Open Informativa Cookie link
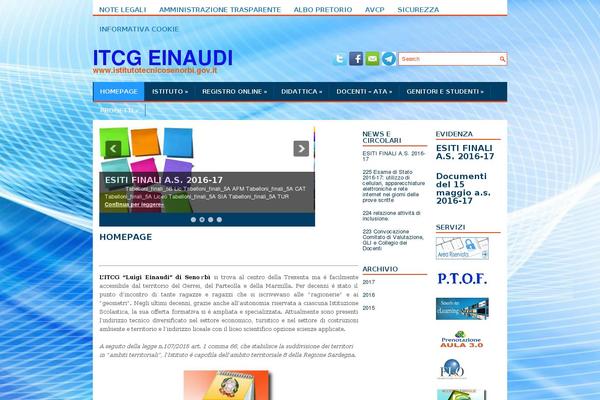Viewport: 600px width, 400px height. coord(139,29)
